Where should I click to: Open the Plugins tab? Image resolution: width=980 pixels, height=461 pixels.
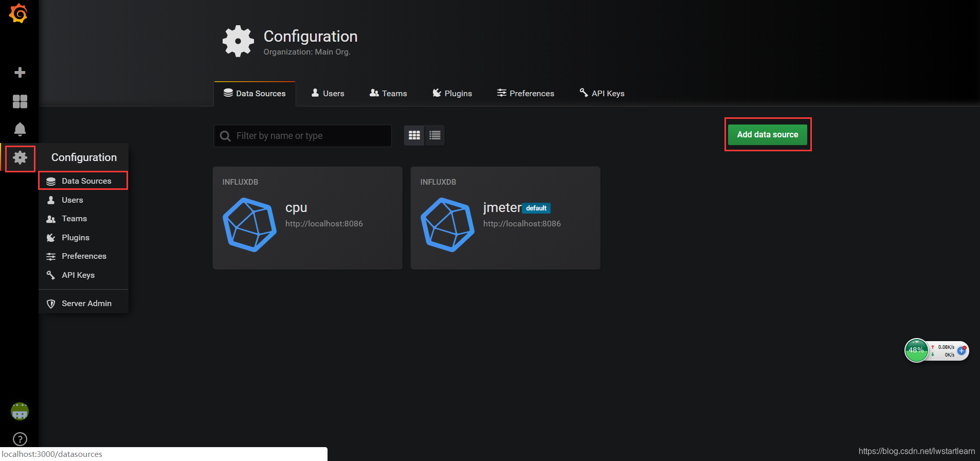tap(452, 93)
